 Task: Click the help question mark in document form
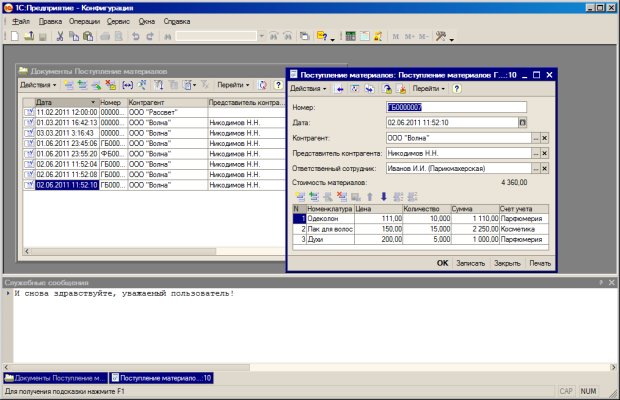pos(457,89)
